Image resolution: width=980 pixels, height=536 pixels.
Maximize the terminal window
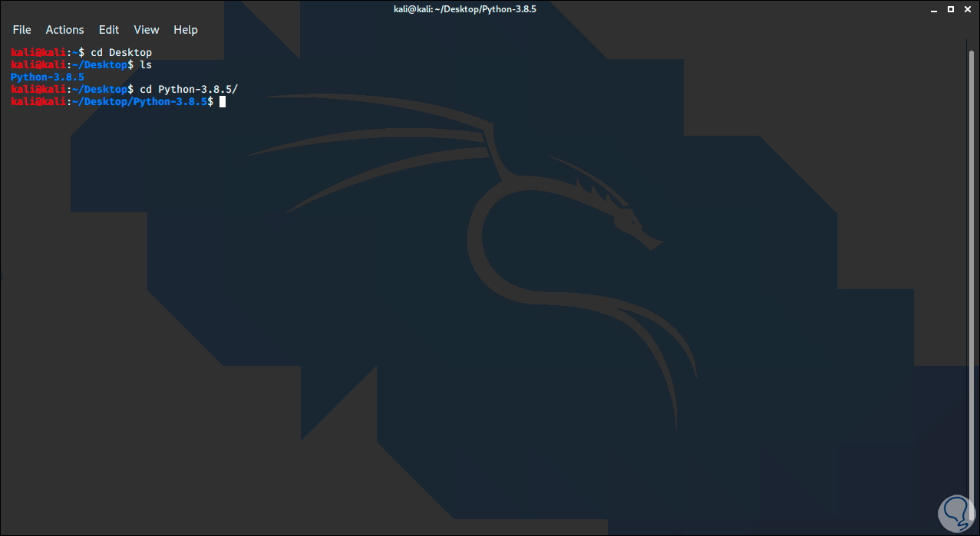click(x=951, y=8)
